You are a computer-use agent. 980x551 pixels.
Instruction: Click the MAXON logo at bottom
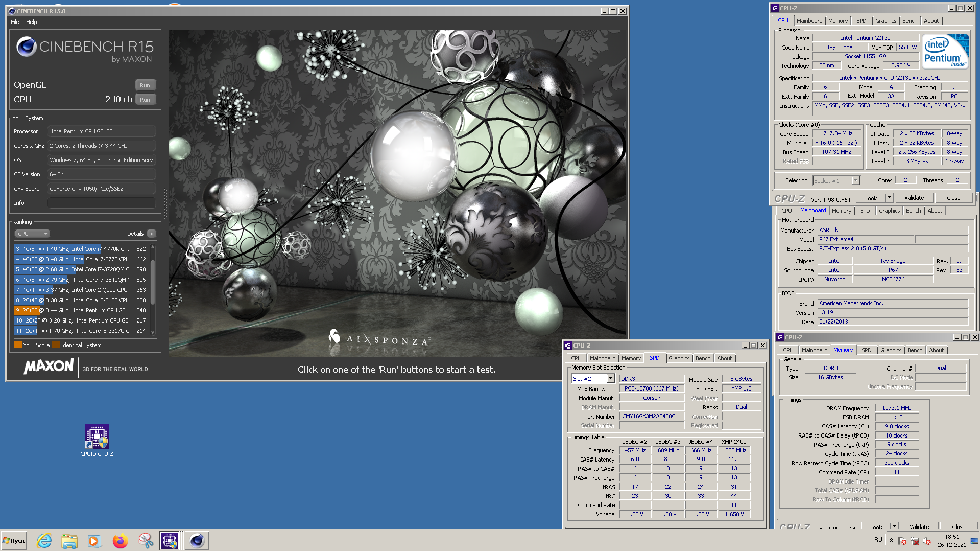point(49,366)
